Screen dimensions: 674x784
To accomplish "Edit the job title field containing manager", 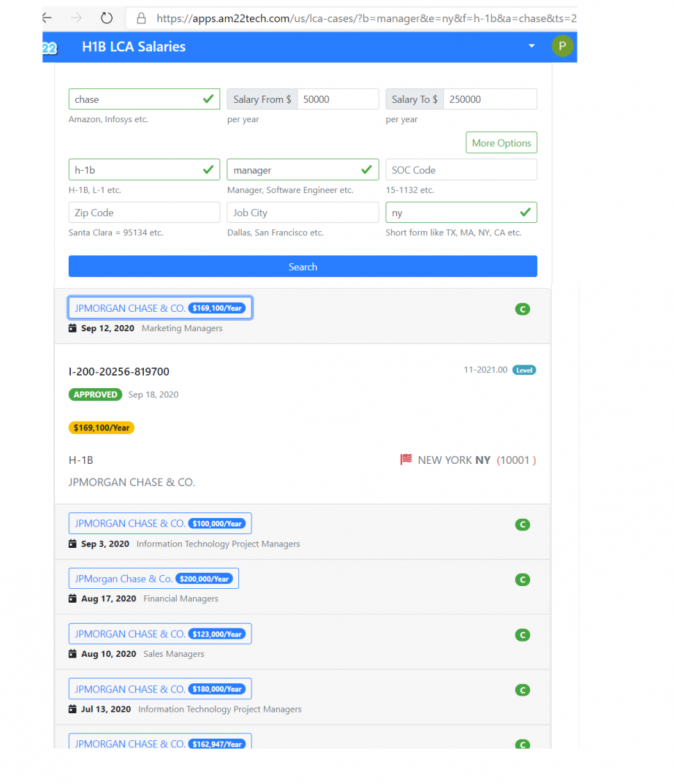I will pyautogui.click(x=303, y=170).
